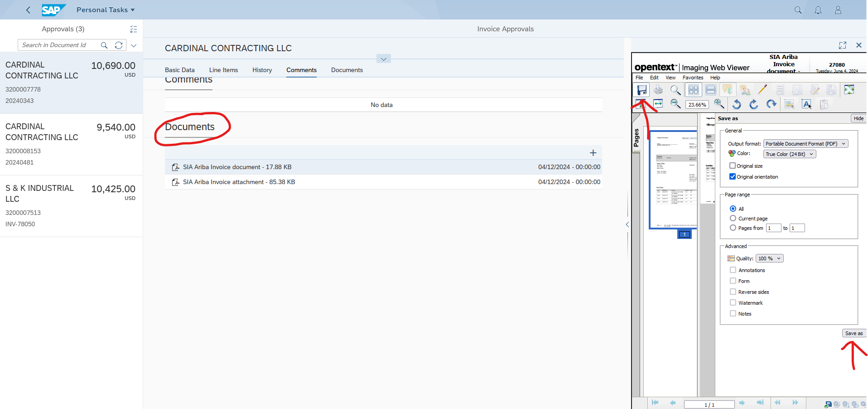Add document with plus icon

593,153
